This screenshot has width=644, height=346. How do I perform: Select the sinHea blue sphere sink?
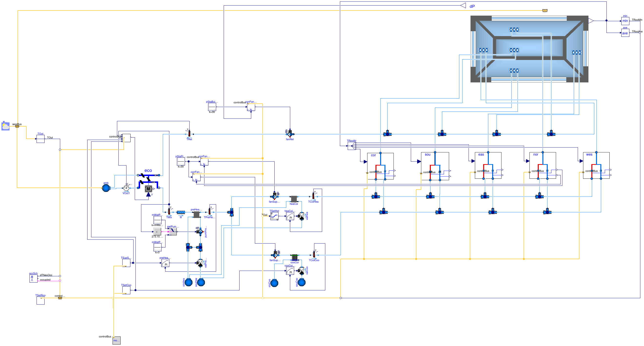coord(189,282)
